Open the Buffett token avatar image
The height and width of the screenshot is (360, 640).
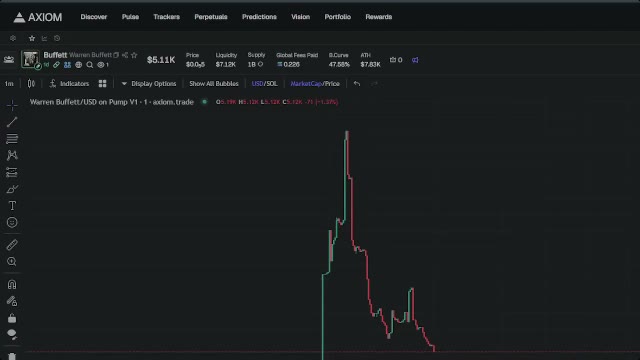point(30,59)
